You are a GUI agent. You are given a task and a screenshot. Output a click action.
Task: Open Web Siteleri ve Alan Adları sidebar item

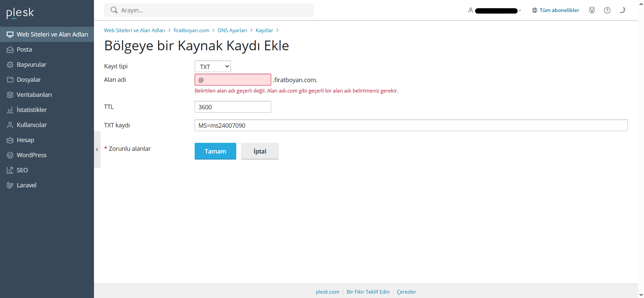pyautogui.click(x=47, y=34)
